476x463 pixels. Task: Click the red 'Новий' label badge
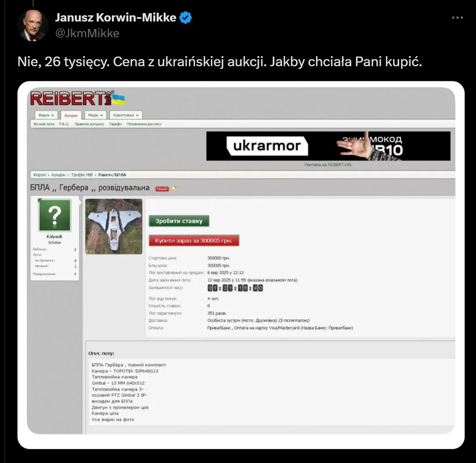[162, 189]
